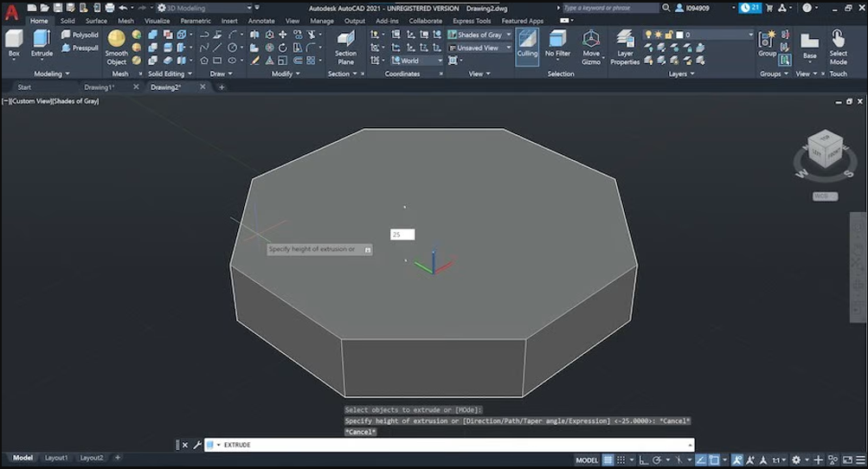Switch to the Visualize ribbon tab
The width and height of the screenshot is (868, 469).
tap(157, 21)
